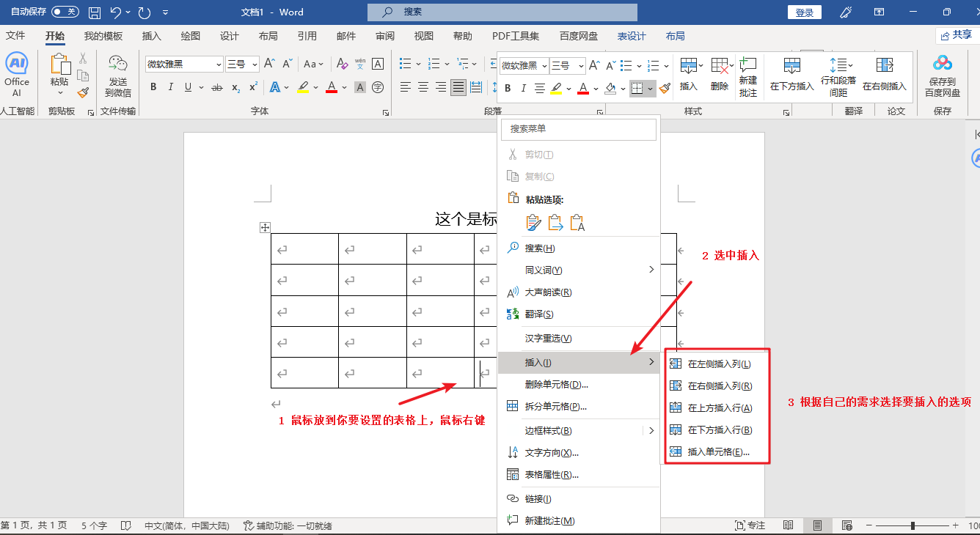Click the Save to Baidu Netdisk icon

click(x=943, y=63)
